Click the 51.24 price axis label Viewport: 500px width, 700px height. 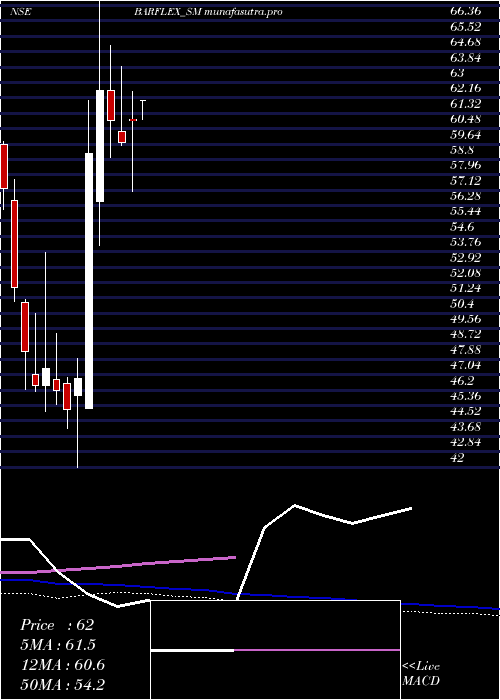tap(466, 289)
